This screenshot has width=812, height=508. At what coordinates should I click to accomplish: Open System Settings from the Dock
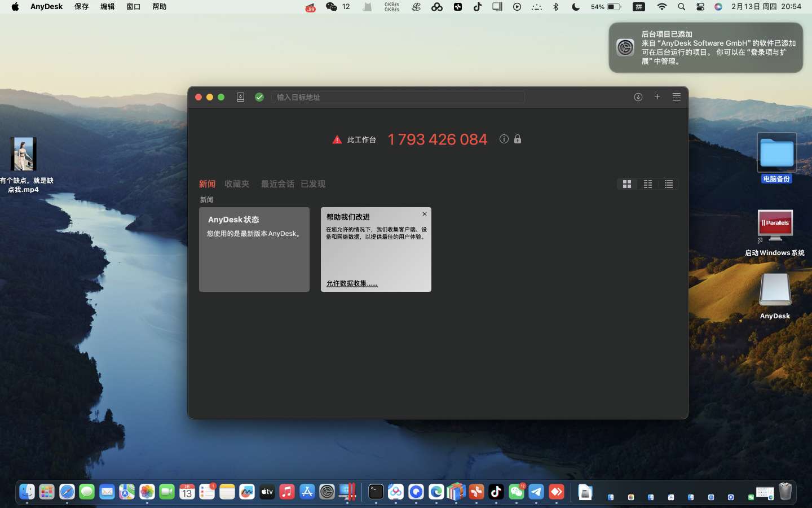pos(327,492)
